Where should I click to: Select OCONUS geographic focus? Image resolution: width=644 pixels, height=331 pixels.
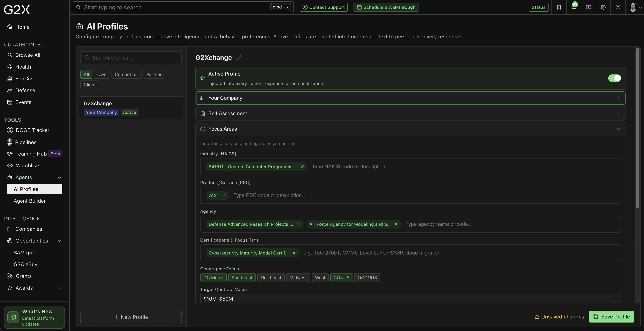click(367, 278)
